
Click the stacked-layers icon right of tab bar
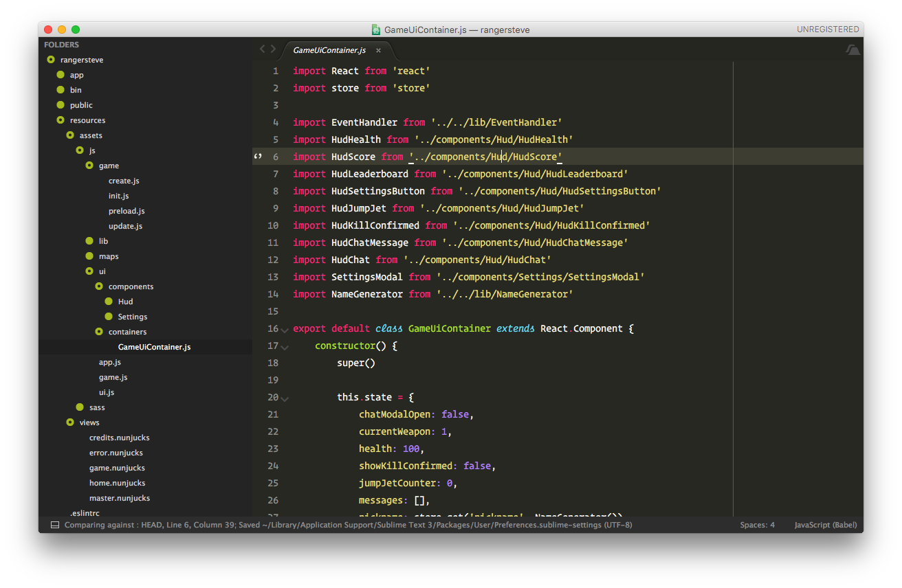pyautogui.click(x=852, y=49)
